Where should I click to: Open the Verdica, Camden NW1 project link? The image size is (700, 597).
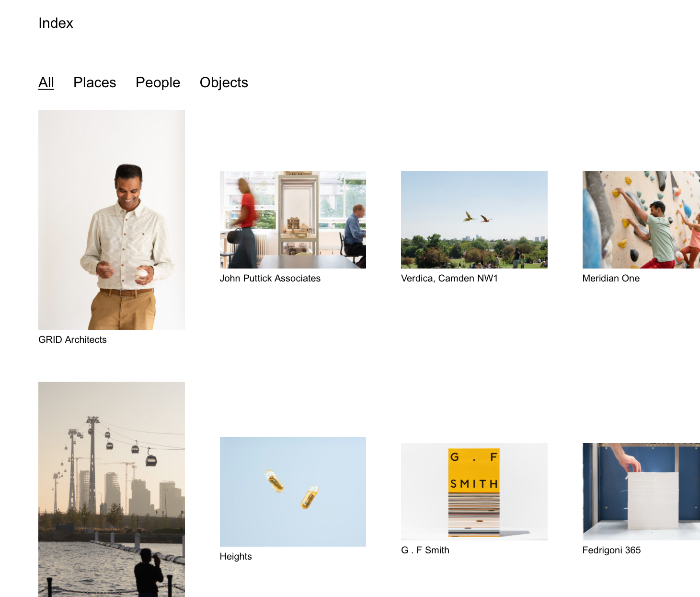coord(449,278)
